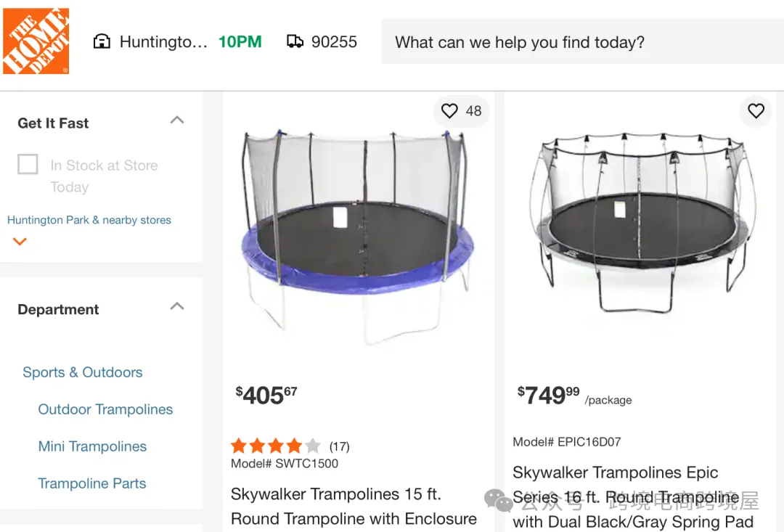Select Mini Trampolines category
The image size is (784, 532).
coord(92,446)
